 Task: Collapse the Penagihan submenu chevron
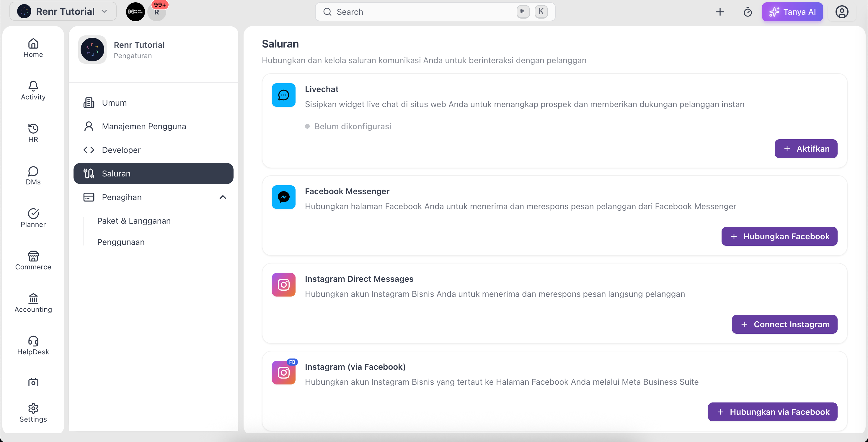click(223, 197)
